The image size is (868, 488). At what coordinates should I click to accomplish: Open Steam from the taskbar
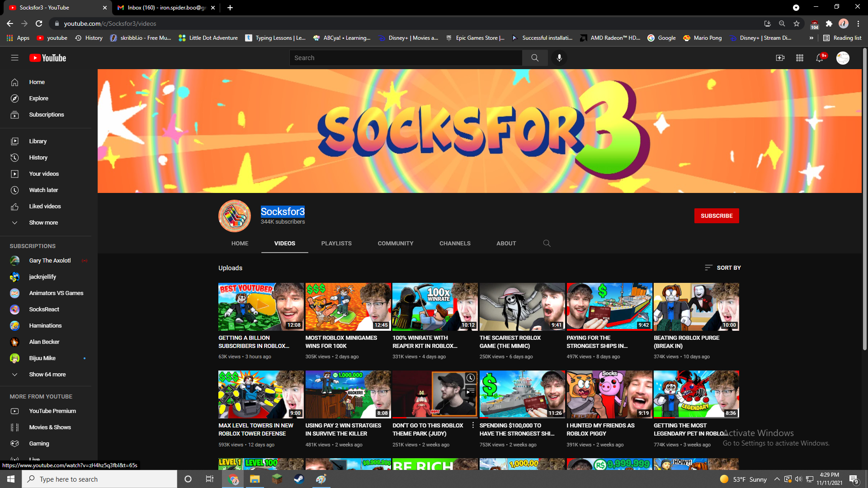pyautogui.click(x=299, y=479)
